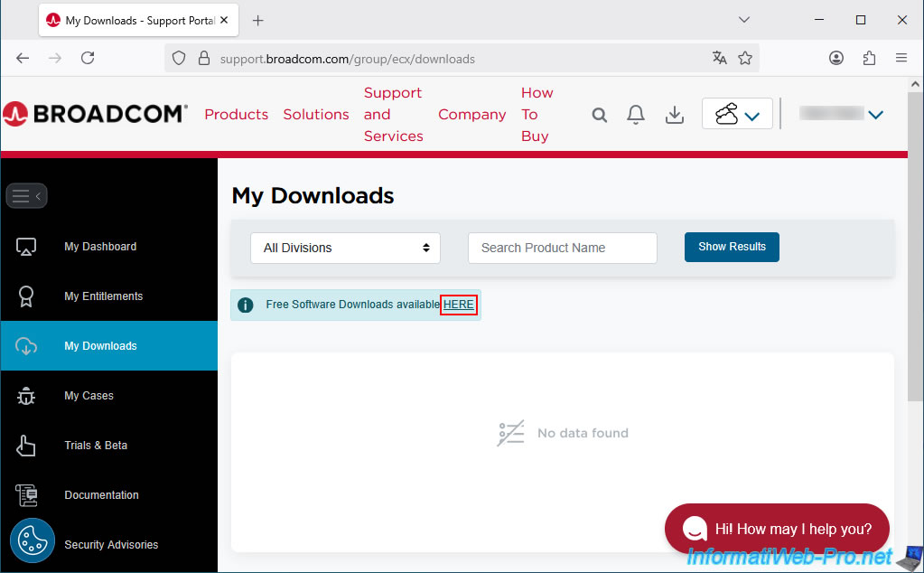924x573 pixels.
Task: Click the page vertical scrollbar
Action: [915, 271]
